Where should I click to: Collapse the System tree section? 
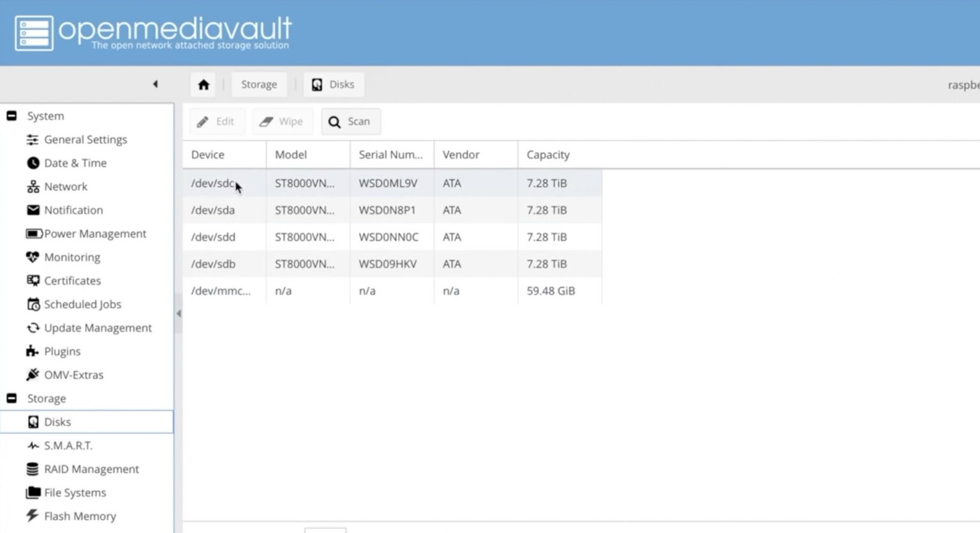coord(11,116)
